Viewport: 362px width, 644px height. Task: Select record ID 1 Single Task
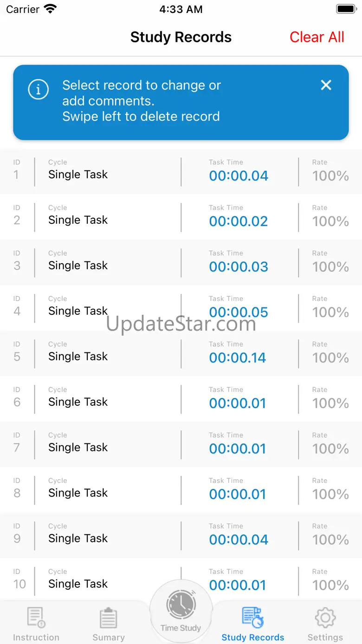[78, 175]
